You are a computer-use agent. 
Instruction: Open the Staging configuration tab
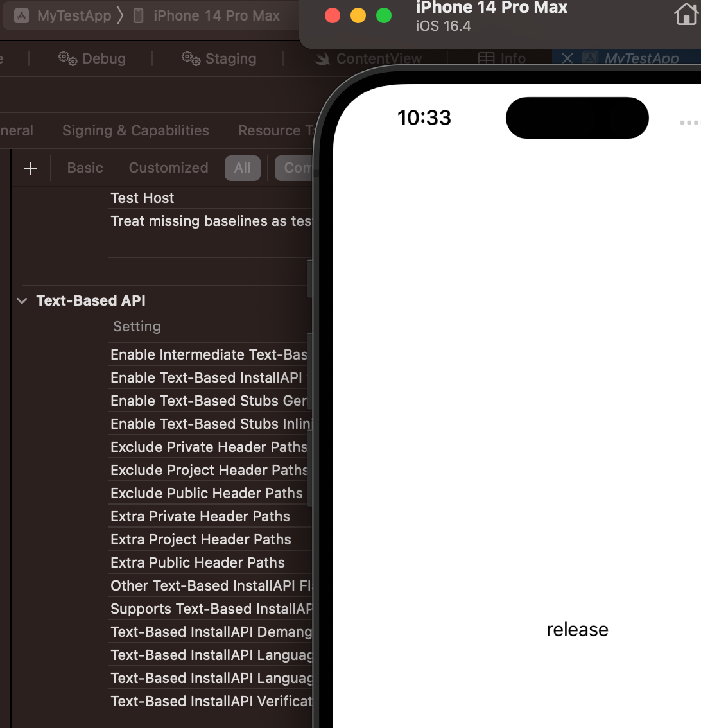[219, 58]
